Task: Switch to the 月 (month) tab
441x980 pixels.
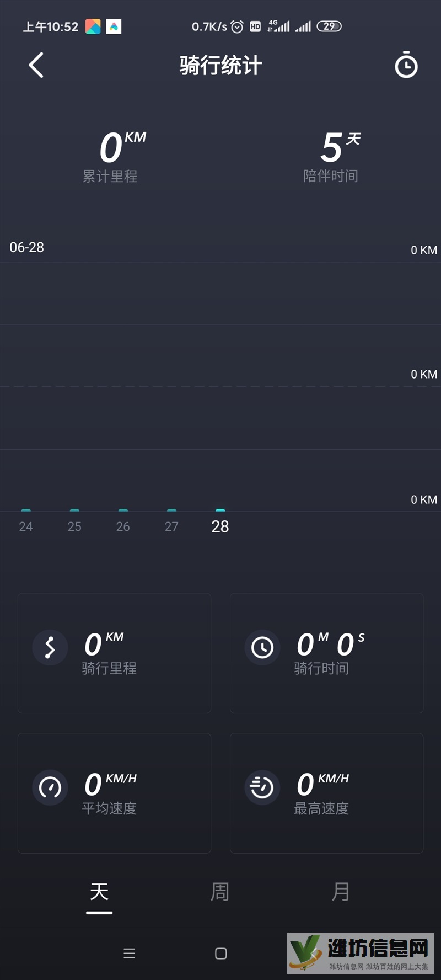Action: pos(341,892)
